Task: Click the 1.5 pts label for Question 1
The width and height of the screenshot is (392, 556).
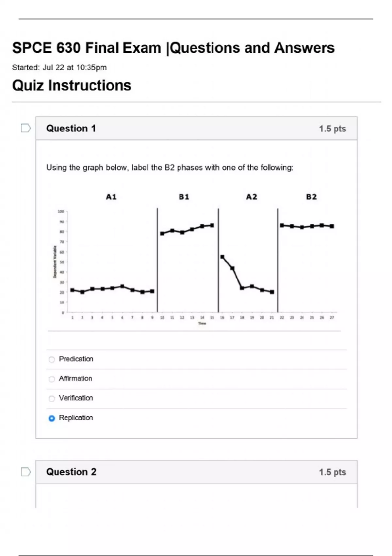Action: [332, 129]
